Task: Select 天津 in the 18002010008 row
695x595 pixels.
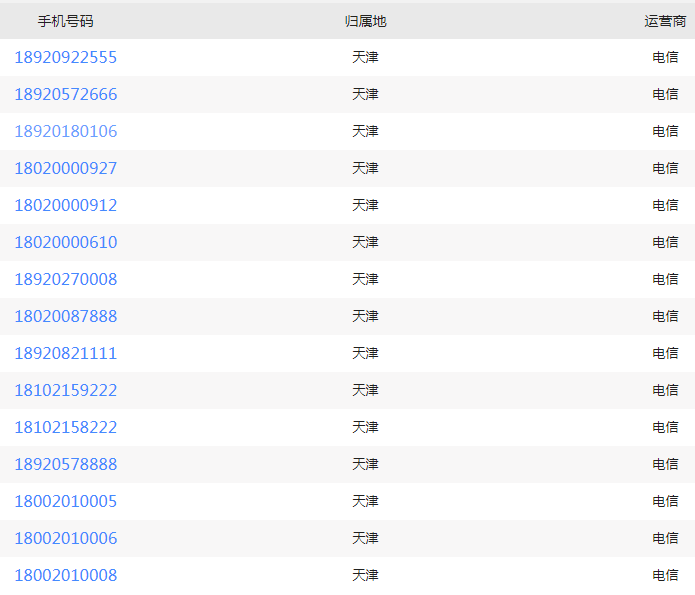Action: click(x=366, y=575)
